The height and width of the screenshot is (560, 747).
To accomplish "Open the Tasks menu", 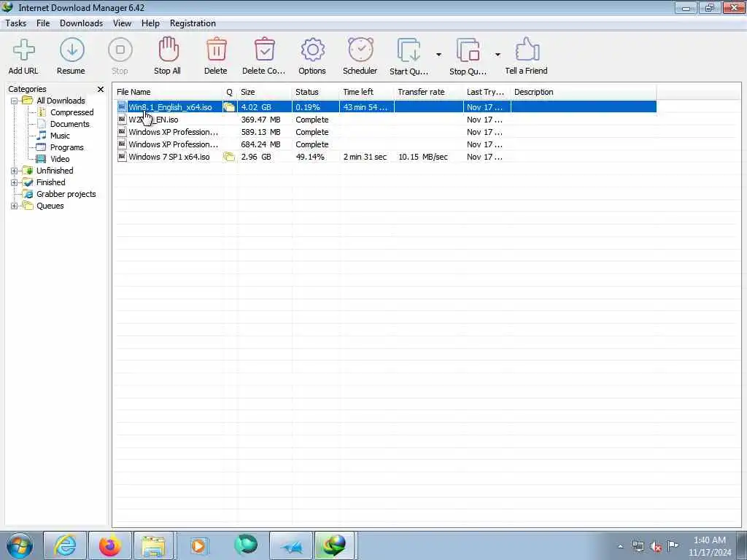I will 16,23.
